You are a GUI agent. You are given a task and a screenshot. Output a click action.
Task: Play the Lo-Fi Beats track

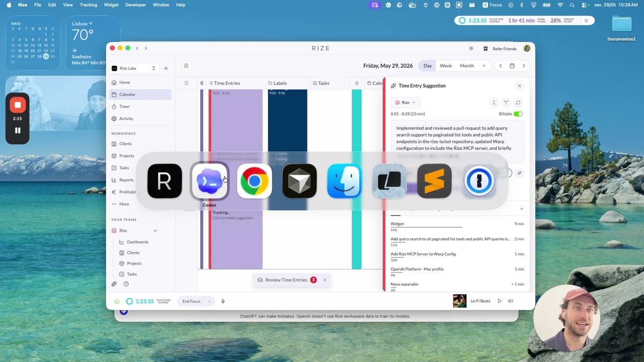point(500,301)
